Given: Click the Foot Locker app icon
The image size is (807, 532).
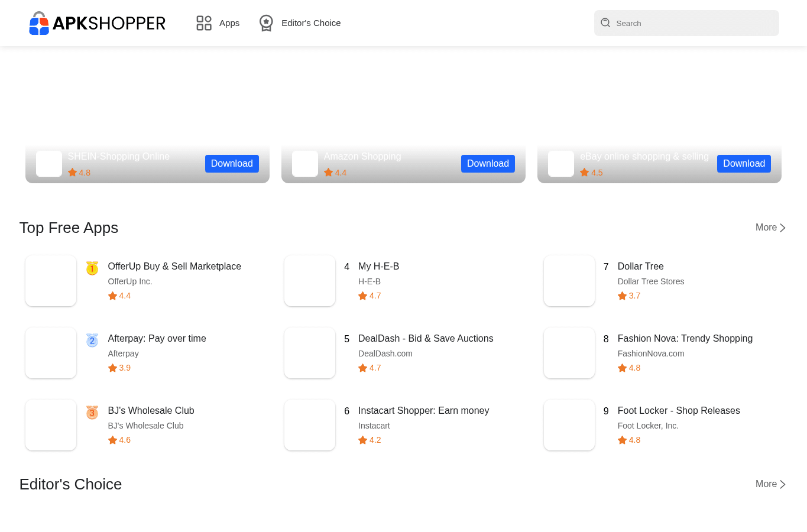Looking at the screenshot, I should coord(569,425).
